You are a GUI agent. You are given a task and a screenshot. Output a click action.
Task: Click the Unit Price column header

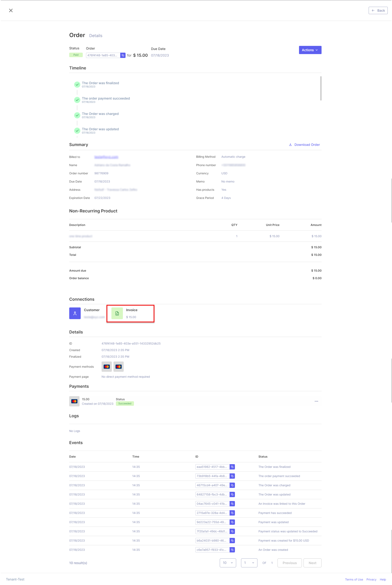pyautogui.click(x=272, y=225)
